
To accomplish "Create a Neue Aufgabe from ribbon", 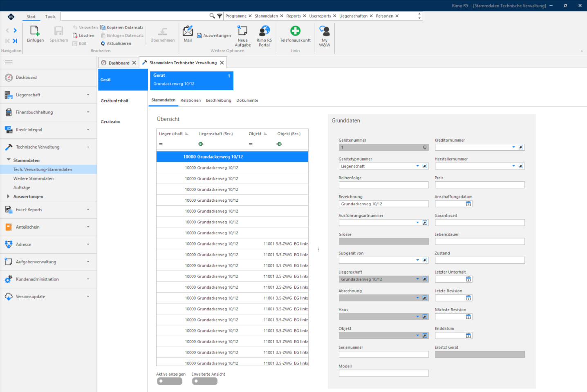I will (242, 31).
